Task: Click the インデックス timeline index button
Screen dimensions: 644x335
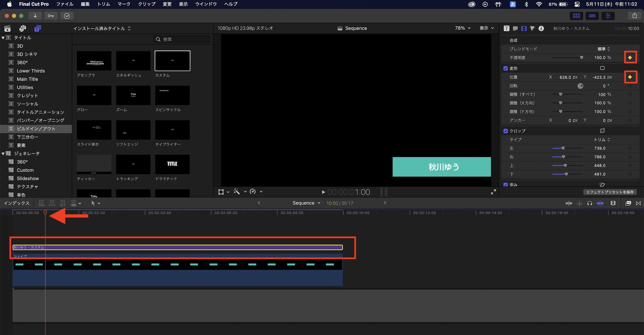Action: pos(16,203)
